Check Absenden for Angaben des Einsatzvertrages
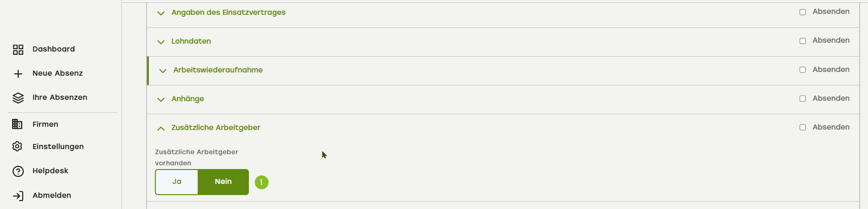This screenshot has width=868, height=209. point(802,12)
